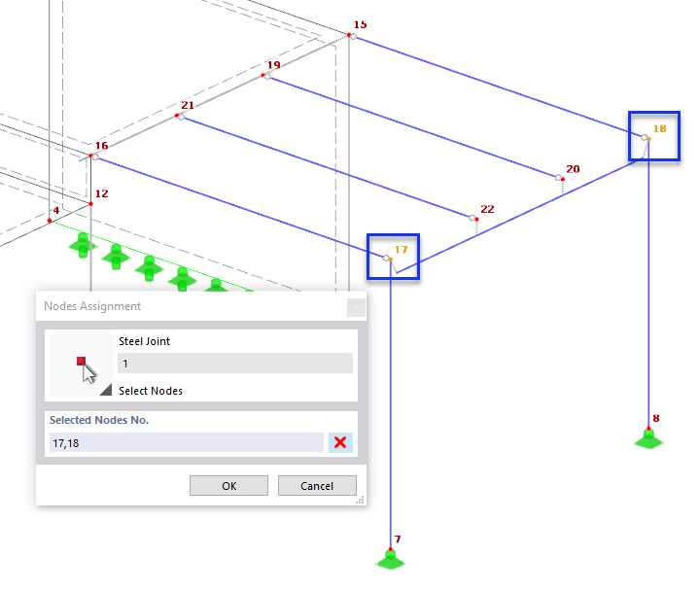
Task: Pick node 19 on the beam
Action: [x=262, y=76]
